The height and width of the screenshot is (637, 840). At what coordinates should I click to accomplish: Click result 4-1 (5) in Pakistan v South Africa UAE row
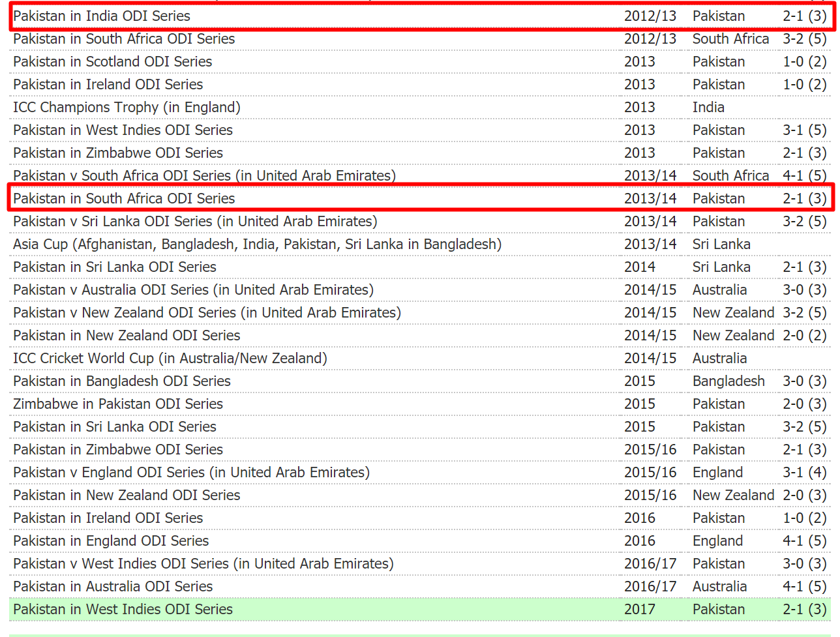(805, 175)
